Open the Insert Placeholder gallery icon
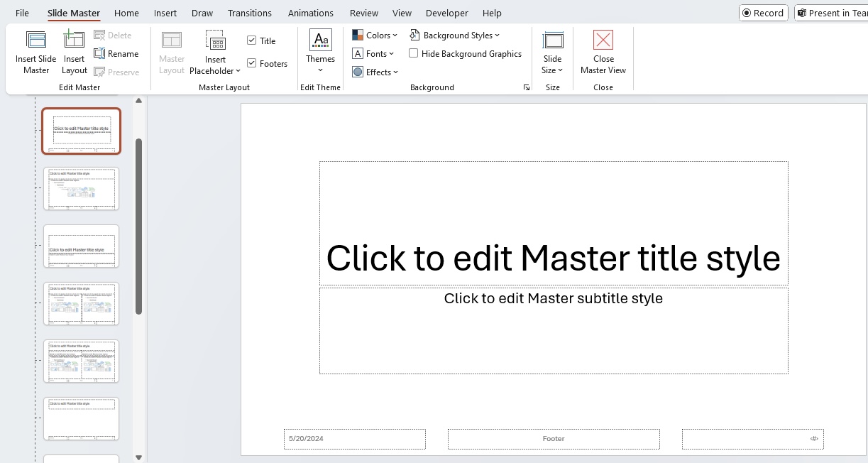This screenshot has height=463, width=868. pos(215,40)
